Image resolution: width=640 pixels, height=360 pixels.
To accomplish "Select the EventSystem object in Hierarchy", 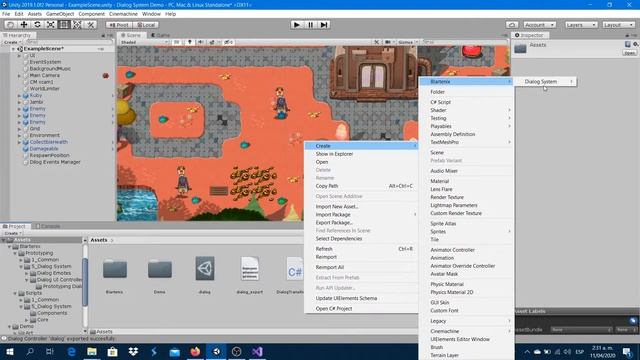I will [45, 62].
